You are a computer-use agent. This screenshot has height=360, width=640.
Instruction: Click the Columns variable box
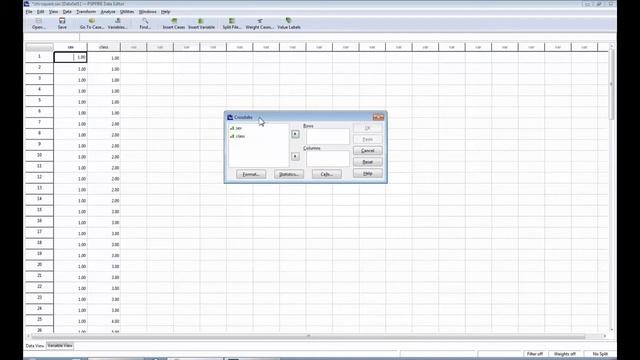pyautogui.click(x=328, y=158)
